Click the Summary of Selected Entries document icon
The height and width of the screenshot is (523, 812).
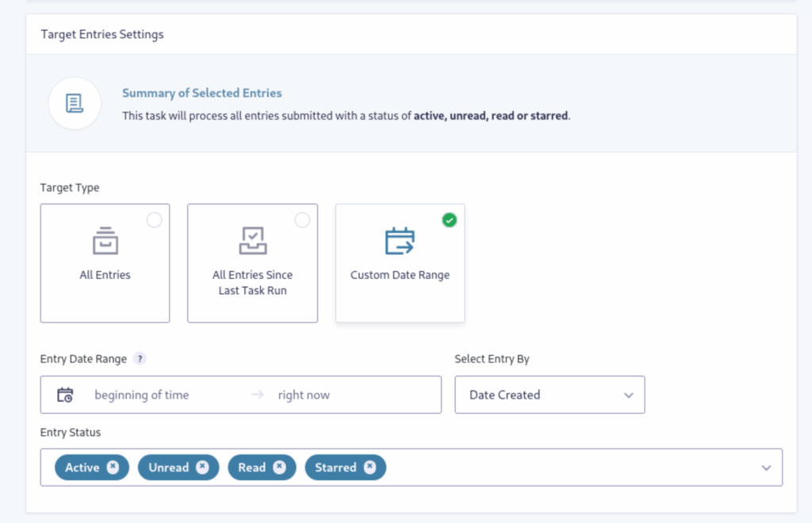point(75,103)
